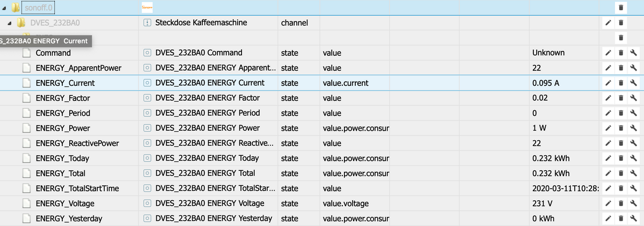Click the pencil icon for ENERGY_Total
Image resolution: width=644 pixels, height=226 pixels.
click(x=609, y=174)
